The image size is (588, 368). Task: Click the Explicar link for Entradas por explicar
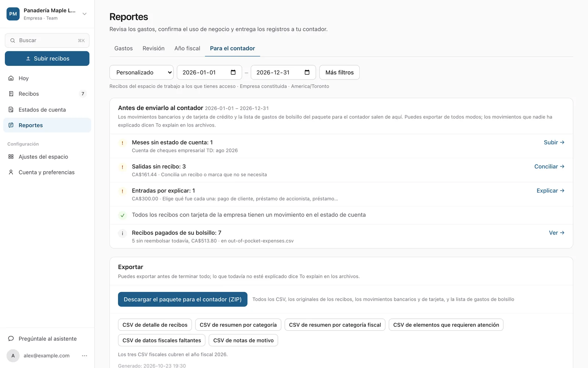click(550, 191)
